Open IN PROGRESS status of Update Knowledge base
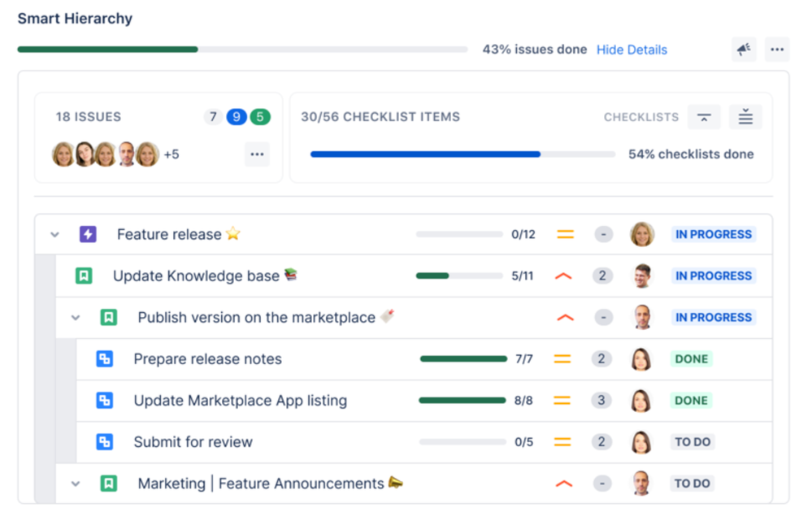 [x=713, y=276]
